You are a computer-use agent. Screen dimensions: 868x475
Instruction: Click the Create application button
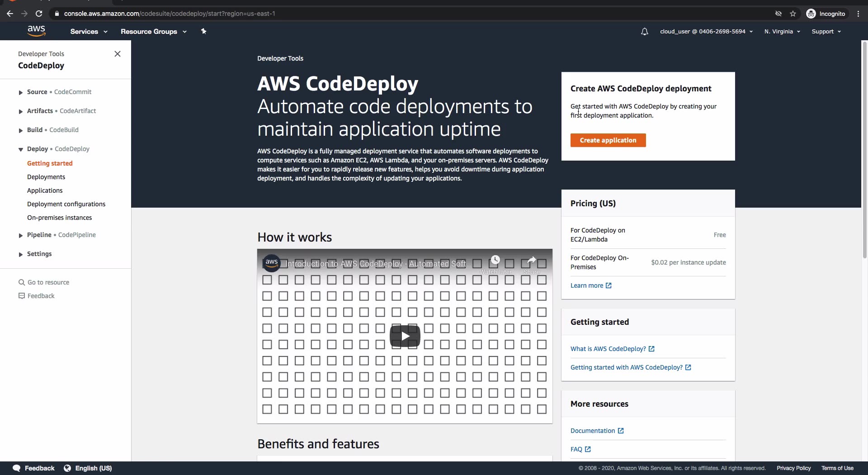[x=608, y=140]
